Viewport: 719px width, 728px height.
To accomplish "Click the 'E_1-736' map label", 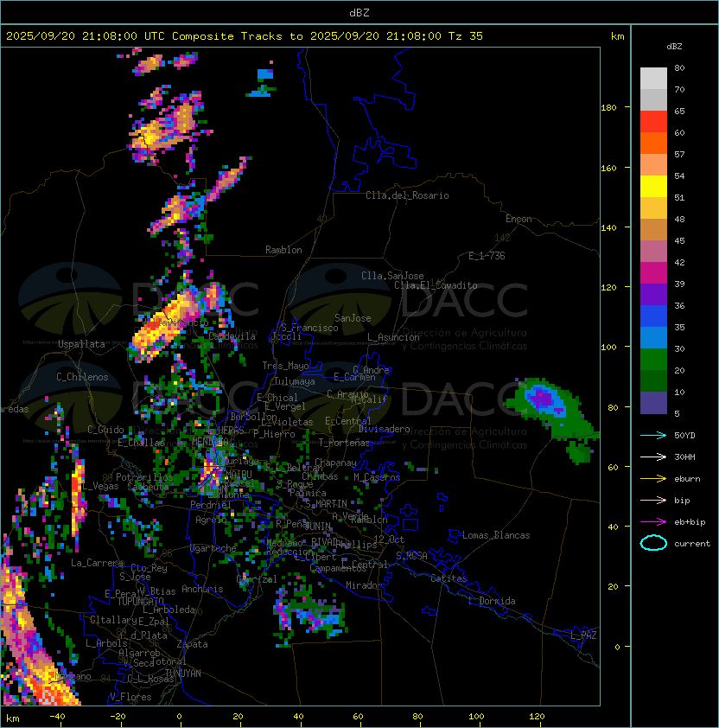I will pos(487,256).
